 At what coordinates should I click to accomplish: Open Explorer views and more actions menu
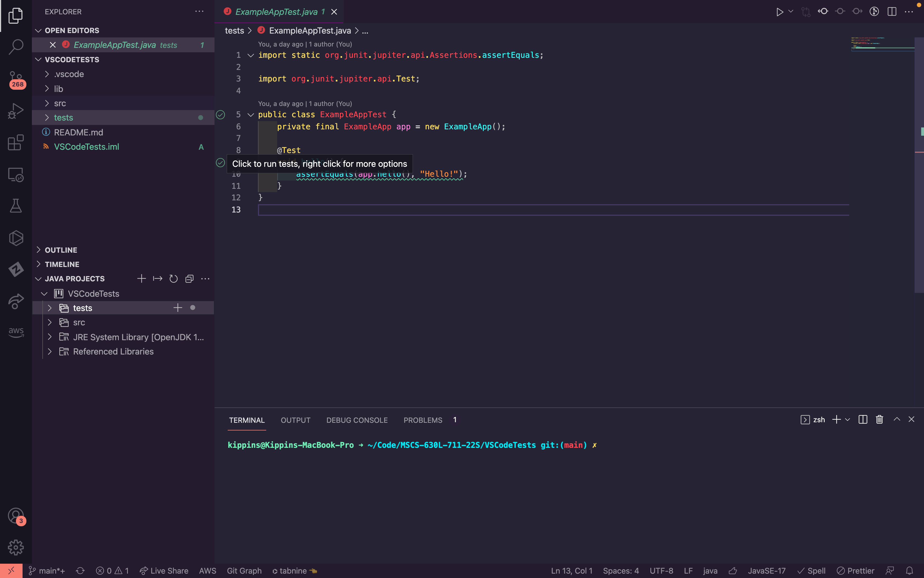tap(199, 12)
